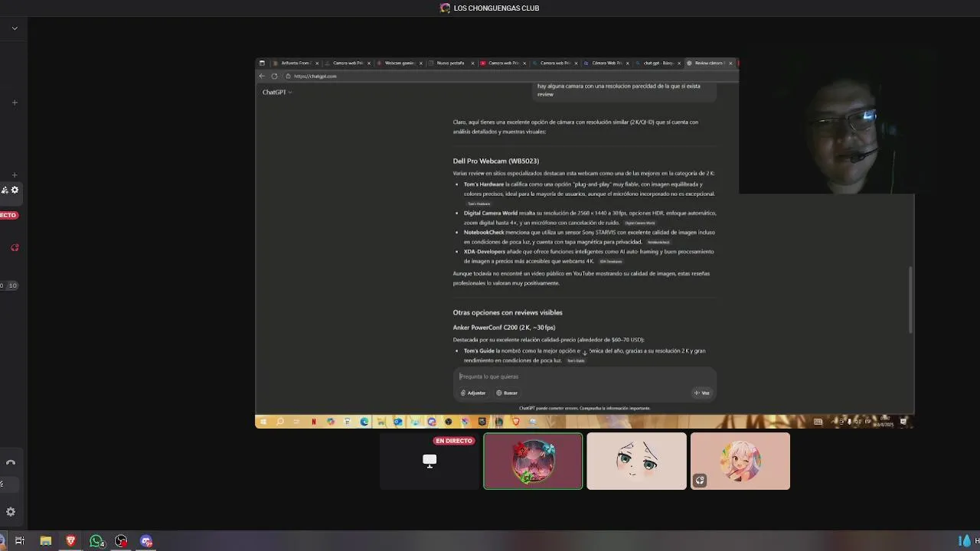The width and height of the screenshot is (980, 551).
Task: Open the ChatGPT model dropdown
Action: (277, 92)
